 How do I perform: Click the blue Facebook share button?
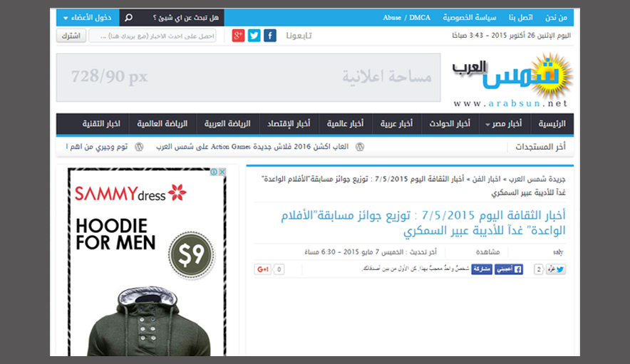tap(482, 269)
